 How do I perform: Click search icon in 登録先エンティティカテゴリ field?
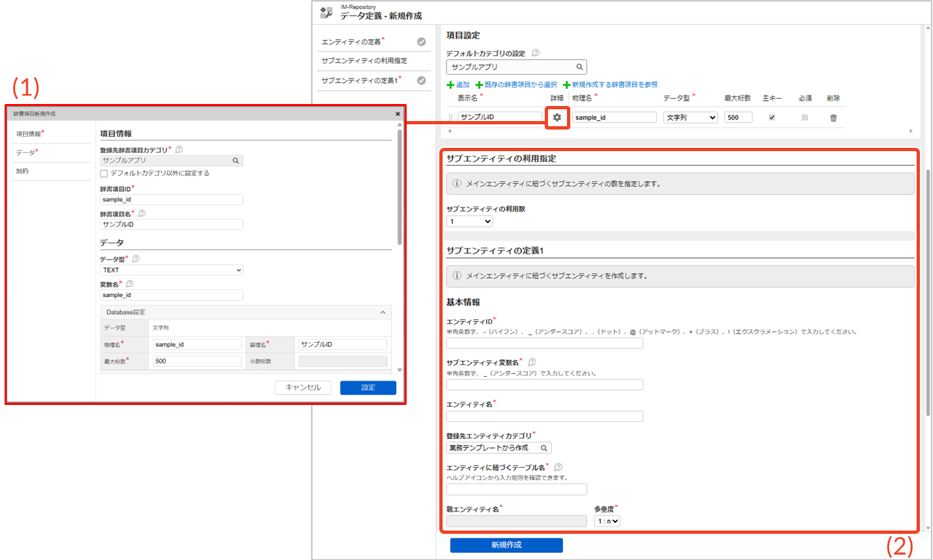[543, 448]
